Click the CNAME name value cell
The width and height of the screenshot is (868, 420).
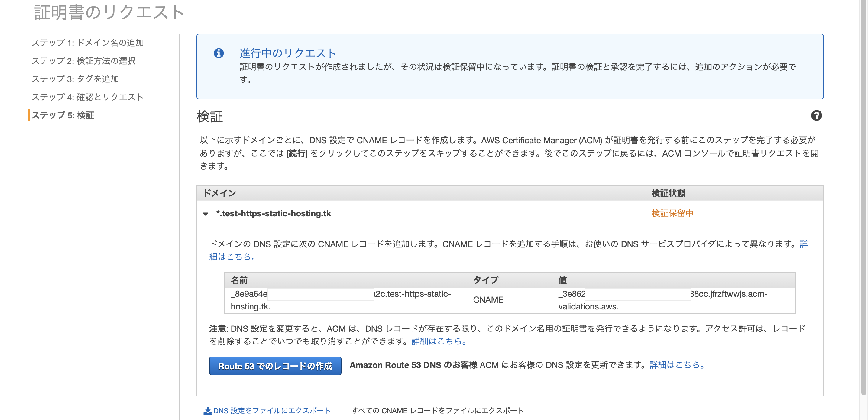(x=340, y=300)
